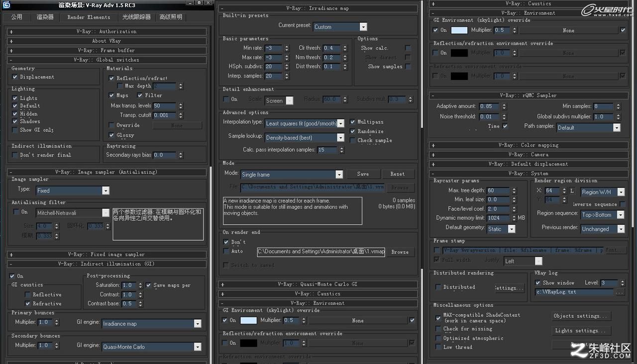The height and width of the screenshot is (364, 637).
Task: Toggle the Multipass checkbox
Action: point(353,122)
